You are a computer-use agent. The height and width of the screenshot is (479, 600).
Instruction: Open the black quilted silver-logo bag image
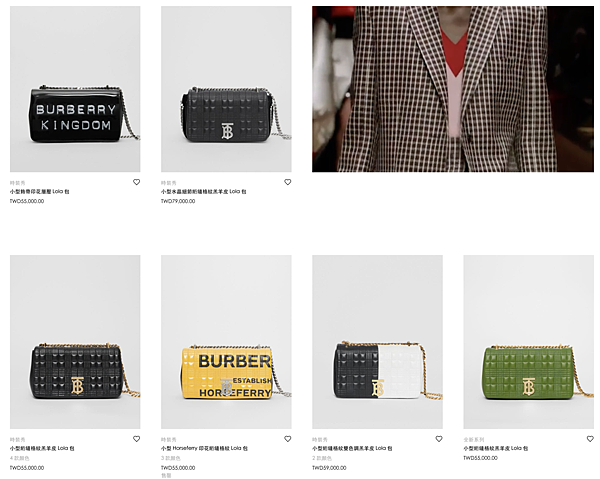pyautogui.click(x=226, y=89)
